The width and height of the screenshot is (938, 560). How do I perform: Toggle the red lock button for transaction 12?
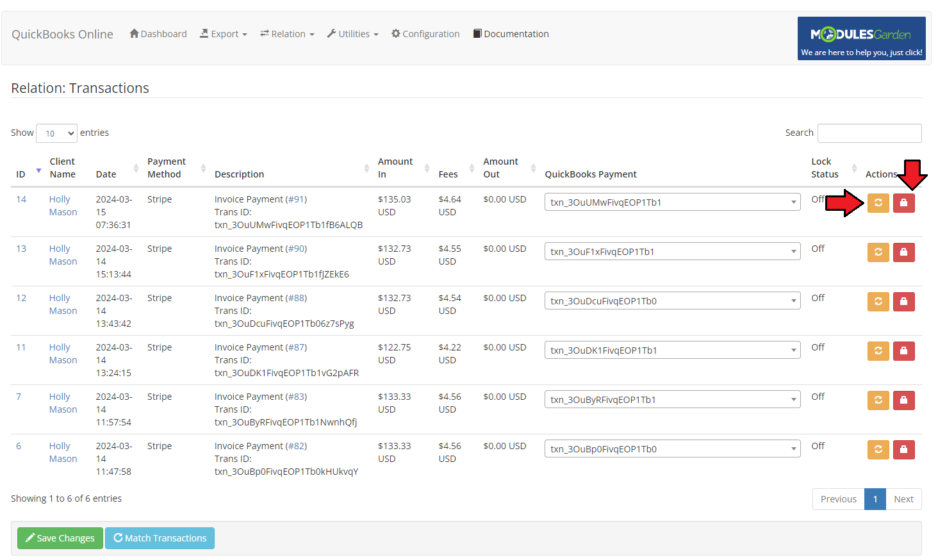[903, 302]
